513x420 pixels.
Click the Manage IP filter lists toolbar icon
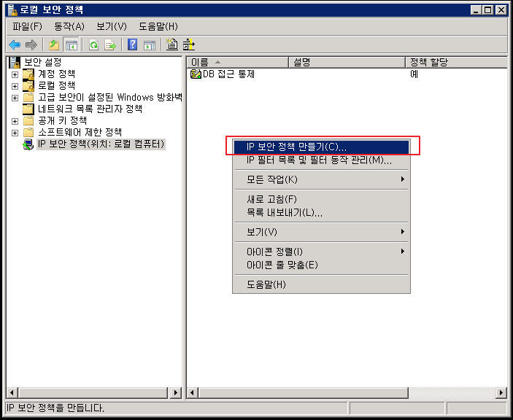189,44
